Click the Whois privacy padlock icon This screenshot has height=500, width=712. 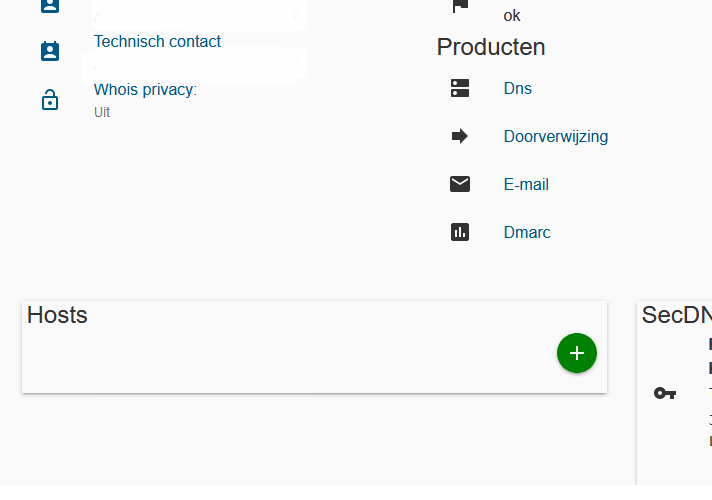[x=50, y=99]
